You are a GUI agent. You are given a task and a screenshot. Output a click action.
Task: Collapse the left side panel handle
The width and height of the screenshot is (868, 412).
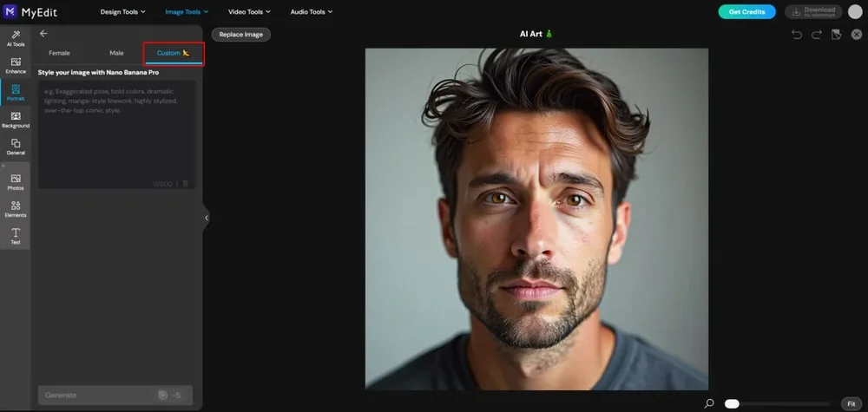coord(206,218)
